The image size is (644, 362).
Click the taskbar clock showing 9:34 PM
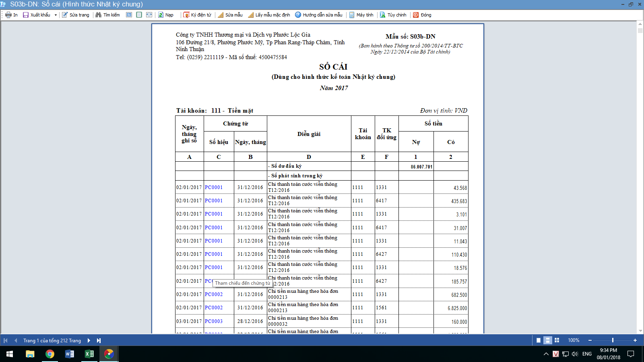pos(608,354)
